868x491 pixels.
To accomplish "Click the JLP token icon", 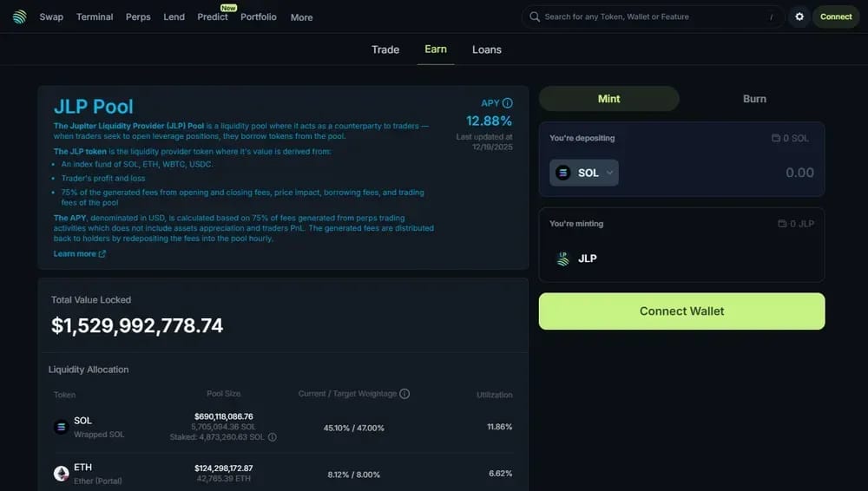I will coord(563,259).
